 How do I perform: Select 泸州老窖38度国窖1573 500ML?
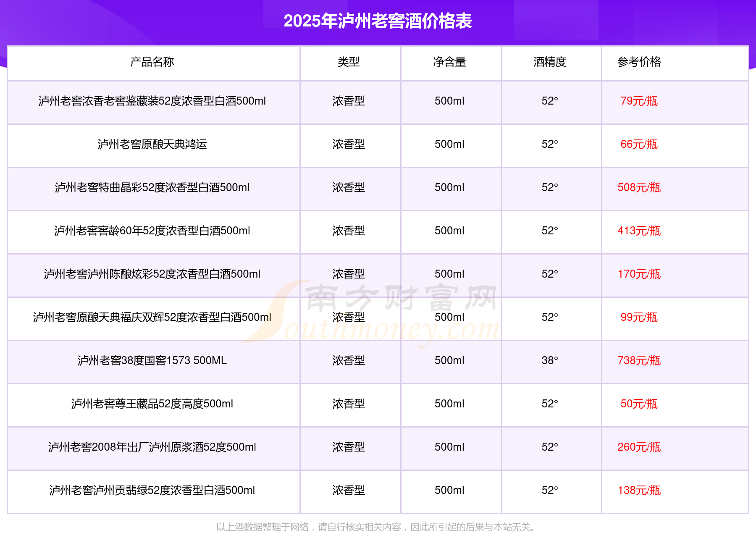[152, 360]
